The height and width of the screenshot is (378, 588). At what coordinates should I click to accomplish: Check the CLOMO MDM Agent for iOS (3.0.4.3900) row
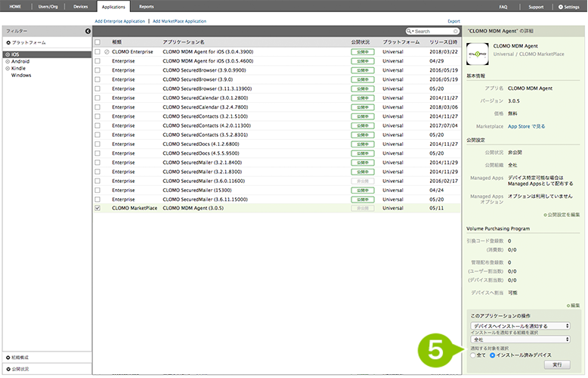pos(97,51)
